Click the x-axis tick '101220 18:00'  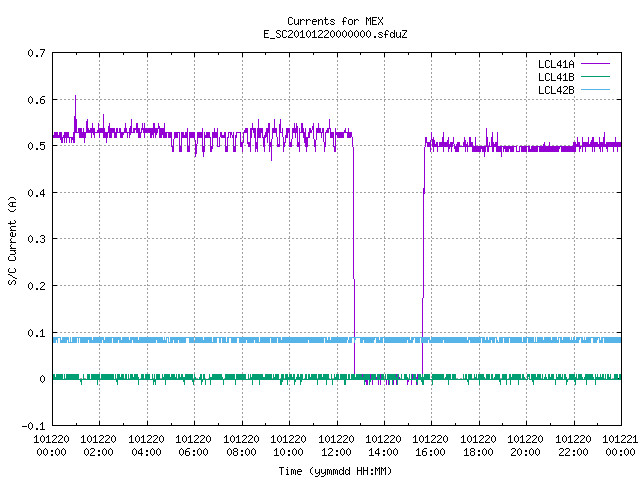pos(478,446)
